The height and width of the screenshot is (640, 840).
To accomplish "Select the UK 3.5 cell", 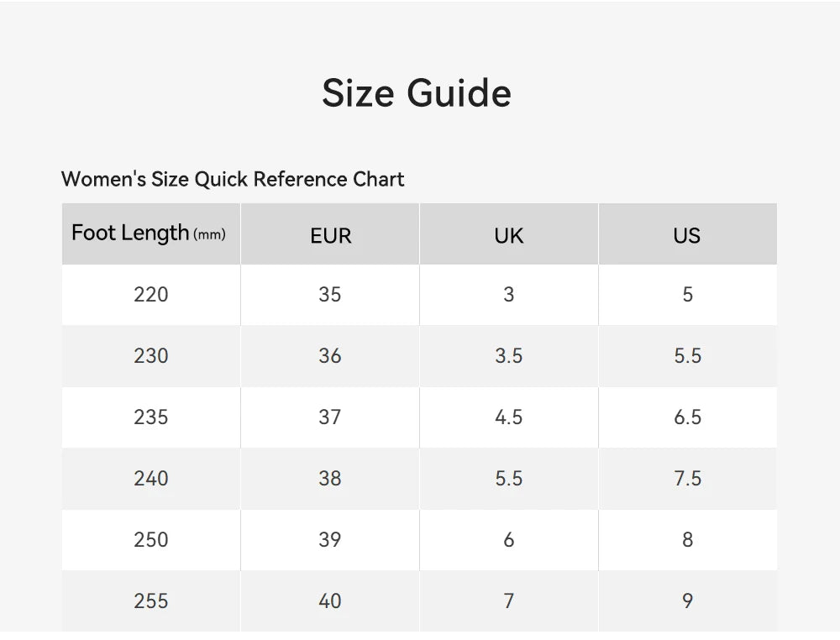I will pyautogui.click(x=509, y=356).
